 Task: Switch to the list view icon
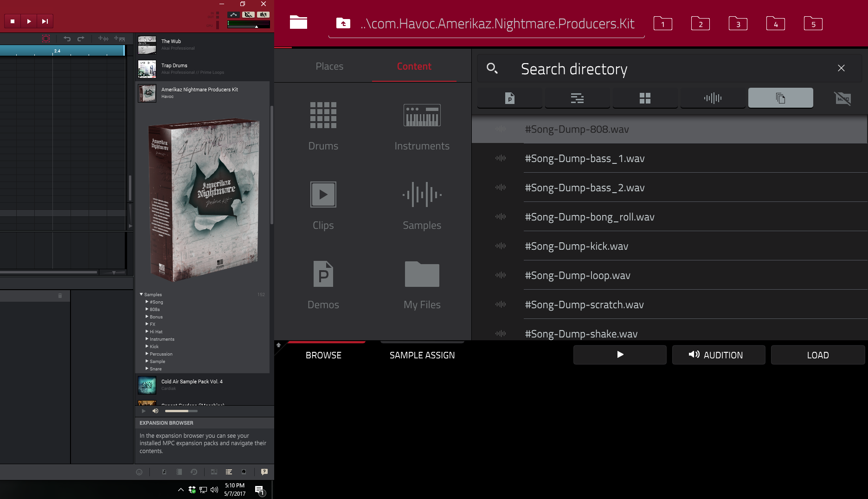pyautogui.click(x=229, y=472)
